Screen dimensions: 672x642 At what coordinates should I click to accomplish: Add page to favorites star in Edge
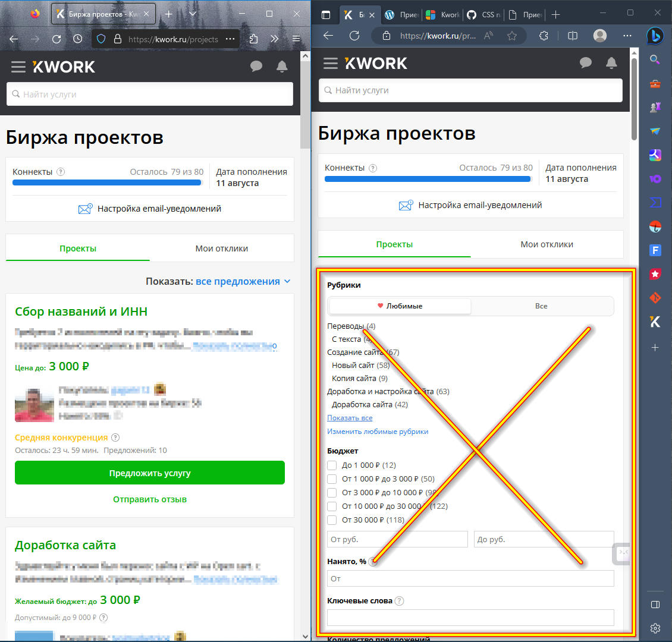(511, 36)
